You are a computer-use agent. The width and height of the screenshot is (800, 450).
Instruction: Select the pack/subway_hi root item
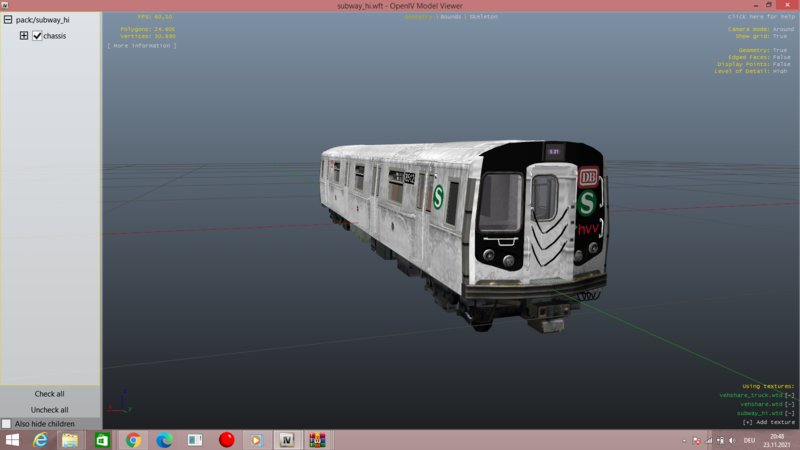coord(42,20)
